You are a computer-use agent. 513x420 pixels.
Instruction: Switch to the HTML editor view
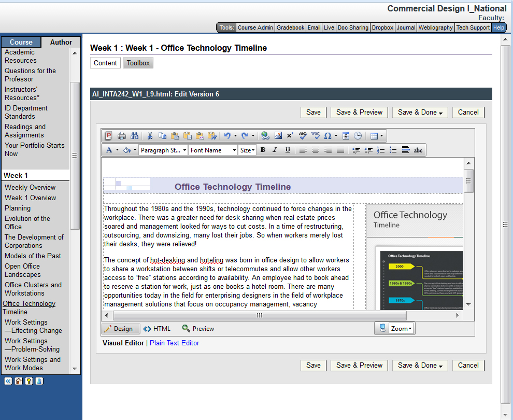tap(157, 328)
